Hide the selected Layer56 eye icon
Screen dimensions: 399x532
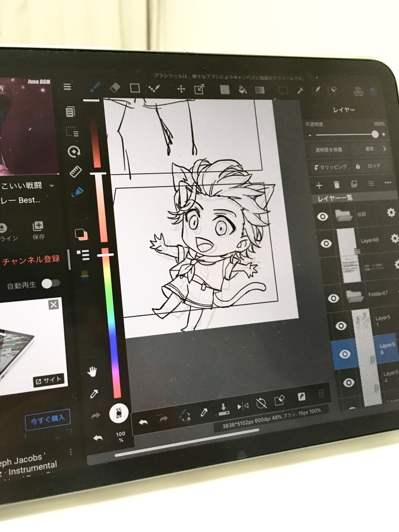tap(345, 354)
